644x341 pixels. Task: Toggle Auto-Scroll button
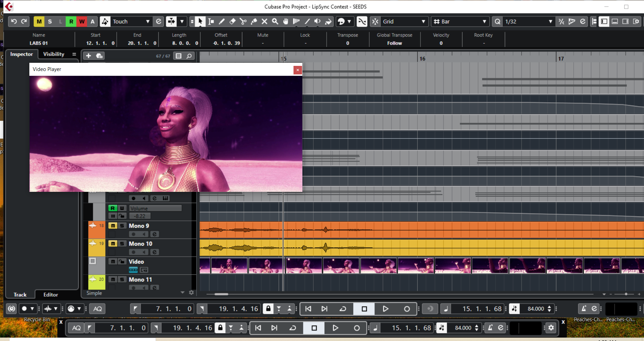point(171,22)
